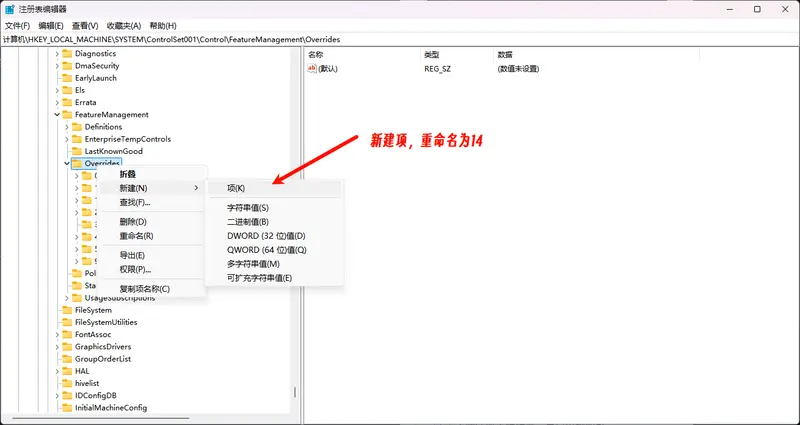The height and width of the screenshot is (425, 800).
Task: Choose 折叠 in the context menu
Action: click(x=152, y=174)
